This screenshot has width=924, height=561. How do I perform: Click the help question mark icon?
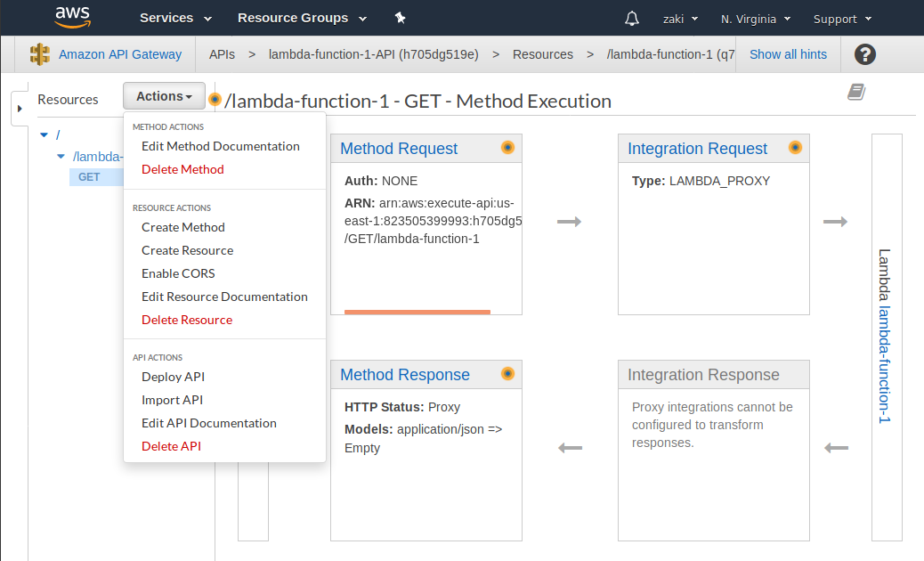(x=864, y=54)
